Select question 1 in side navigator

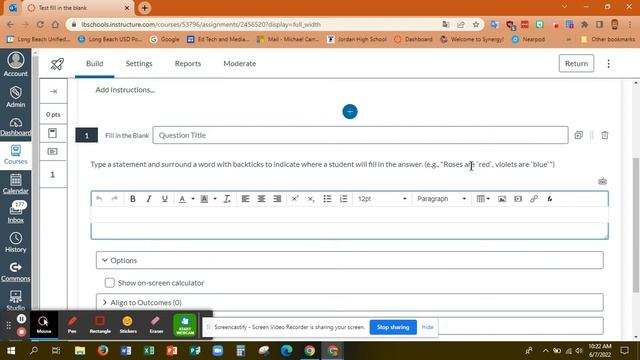click(53, 174)
